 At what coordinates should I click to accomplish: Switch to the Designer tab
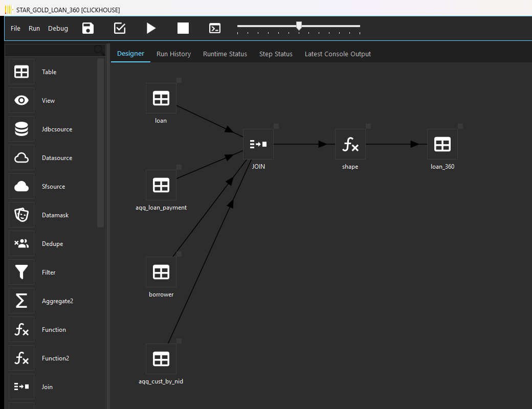point(130,54)
